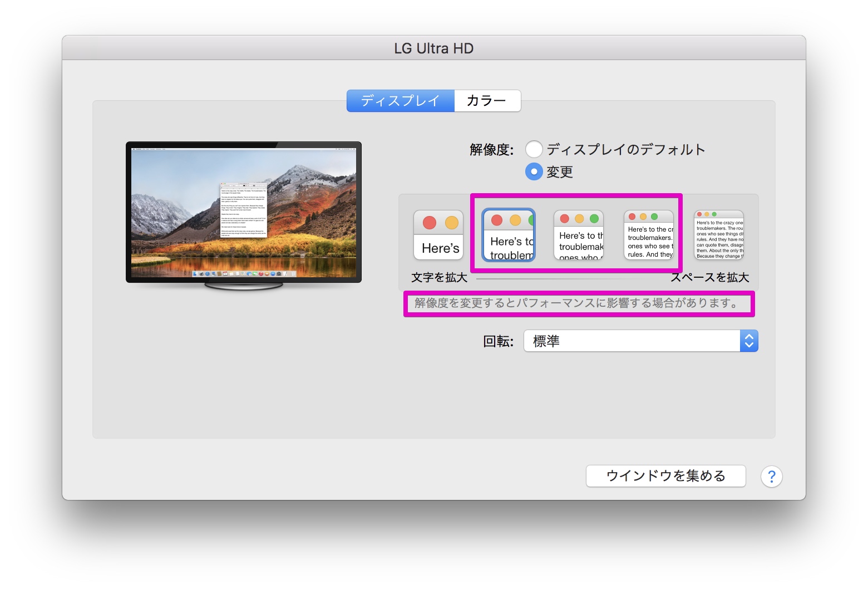Click the スペースを拡大 label
This screenshot has width=868, height=589.
(x=710, y=277)
